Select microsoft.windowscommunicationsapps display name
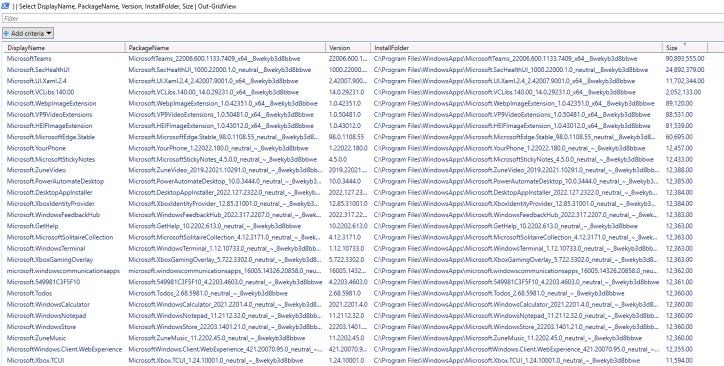 coord(63,271)
